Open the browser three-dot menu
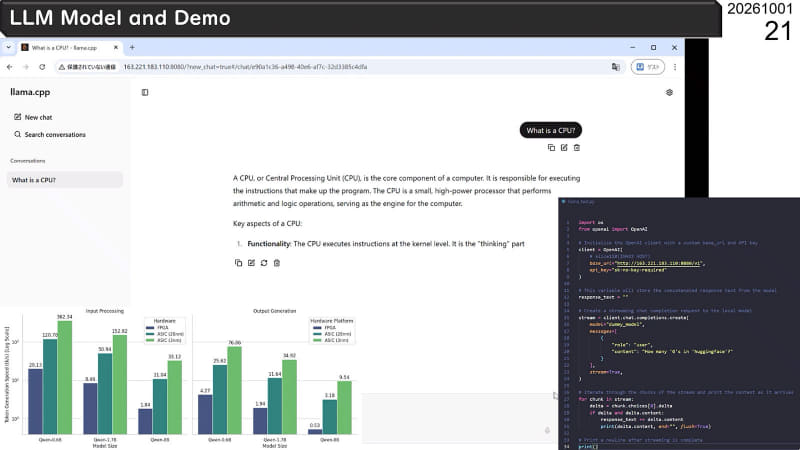The height and width of the screenshot is (450, 800). click(675, 67)
